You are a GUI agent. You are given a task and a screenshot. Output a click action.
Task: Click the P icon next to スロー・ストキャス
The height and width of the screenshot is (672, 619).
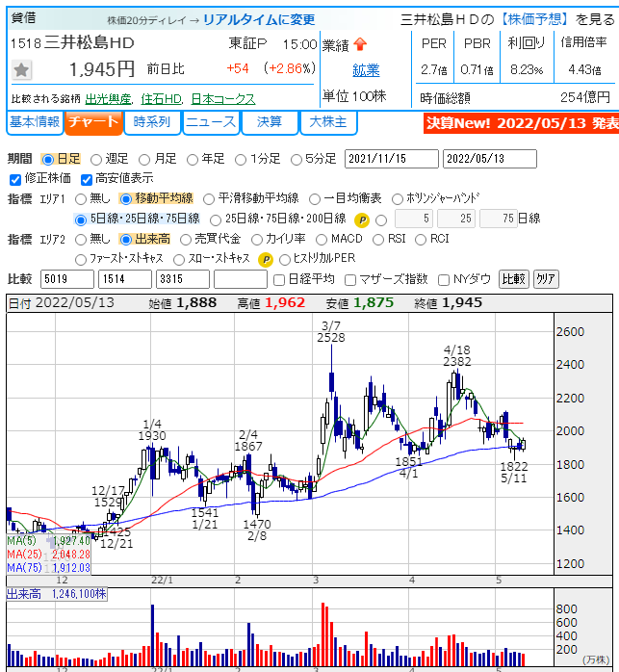tap(266, 259)
